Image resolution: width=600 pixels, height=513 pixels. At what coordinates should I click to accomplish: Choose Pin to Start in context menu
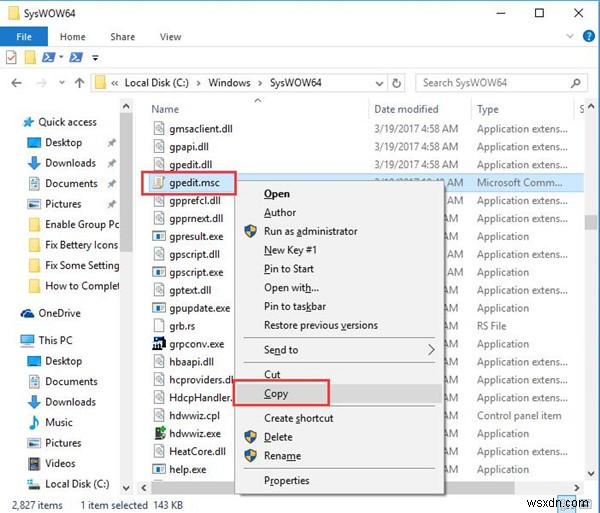tap(289, 269)
